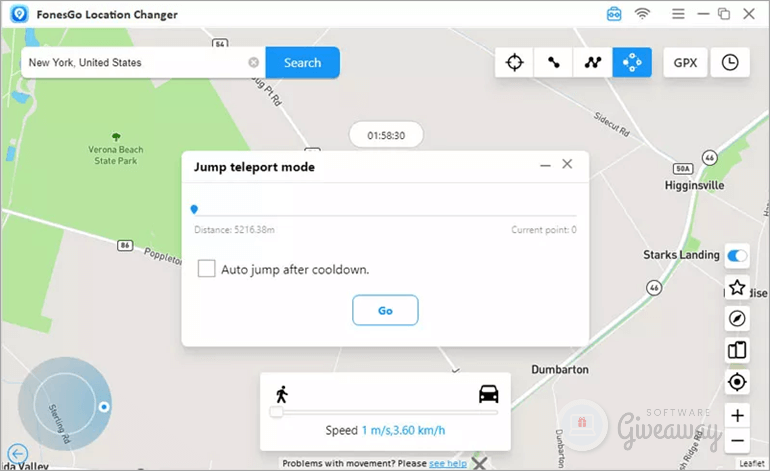Dismiss the movement problems banner
Image resolution: width=770 pixels, height=471 pixels.
pos(479,463)
